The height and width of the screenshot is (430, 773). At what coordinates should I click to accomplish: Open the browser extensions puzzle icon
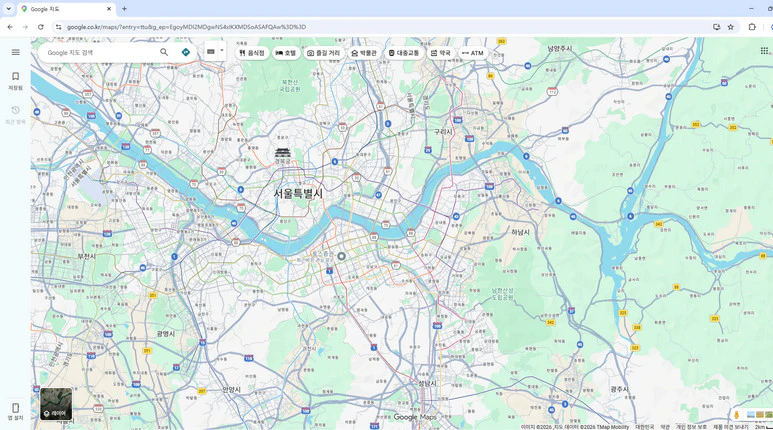(x=752, y=27)
